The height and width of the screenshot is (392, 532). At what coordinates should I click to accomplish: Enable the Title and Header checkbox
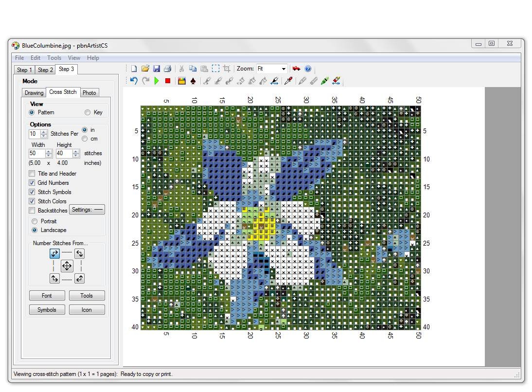pyautogui.click(x=32, y=174)
